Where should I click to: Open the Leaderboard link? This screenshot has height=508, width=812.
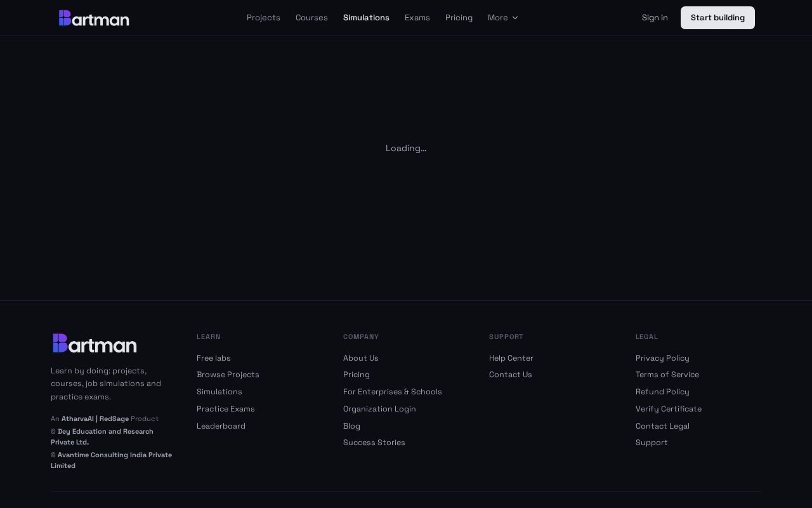point(221,426)
